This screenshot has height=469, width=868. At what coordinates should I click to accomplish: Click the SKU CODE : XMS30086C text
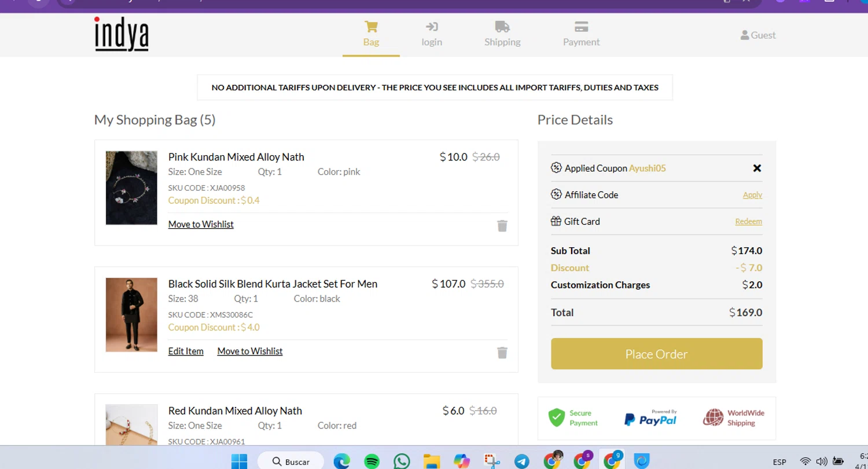[x=211, y=314]
